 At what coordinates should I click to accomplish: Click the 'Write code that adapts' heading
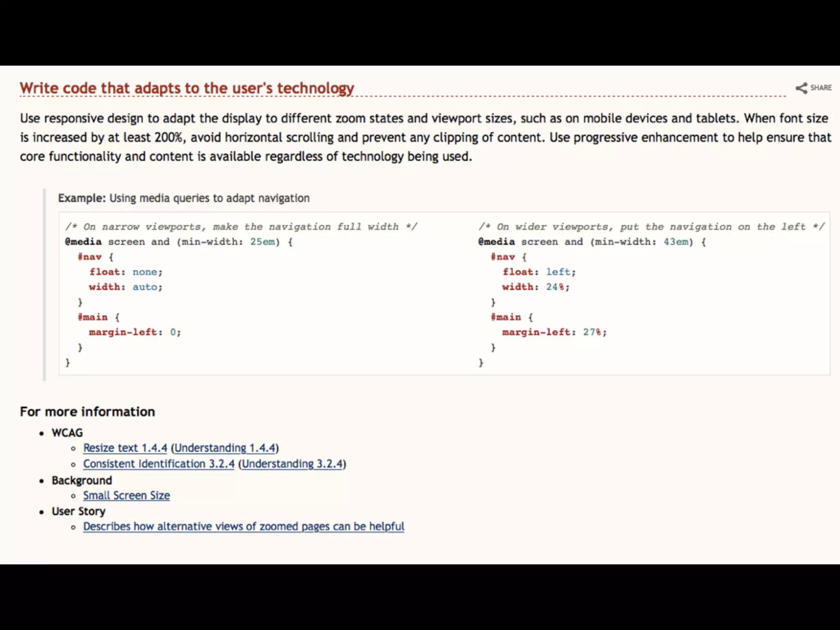tap(187, 88)
